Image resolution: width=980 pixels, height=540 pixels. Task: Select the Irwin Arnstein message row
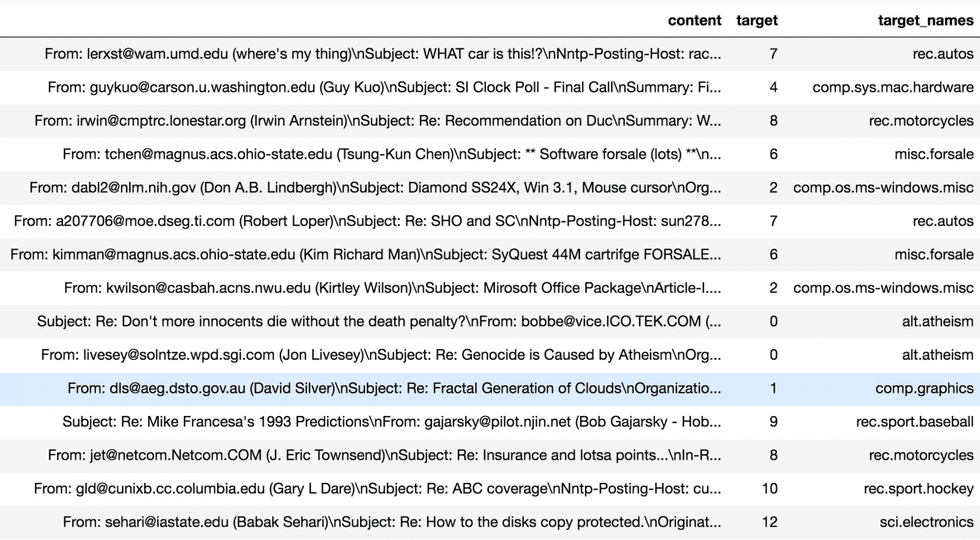[377, 121]
